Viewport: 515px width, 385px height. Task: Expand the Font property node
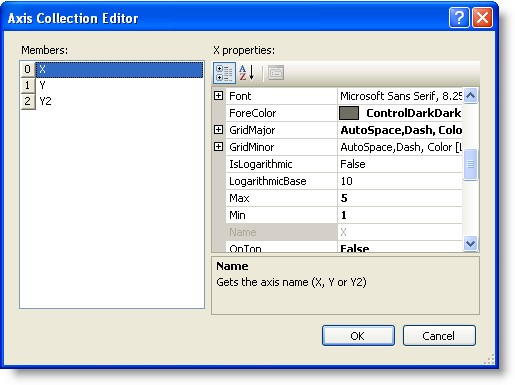218,96
